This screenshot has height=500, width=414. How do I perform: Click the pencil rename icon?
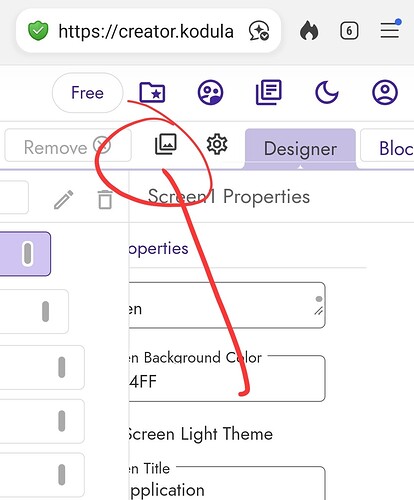(x=64, y=200)
